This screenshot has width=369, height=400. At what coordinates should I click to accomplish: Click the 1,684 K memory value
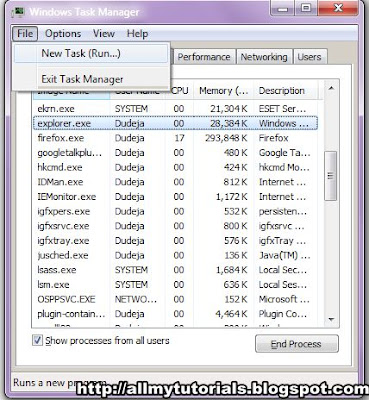(x=232, y=270)
